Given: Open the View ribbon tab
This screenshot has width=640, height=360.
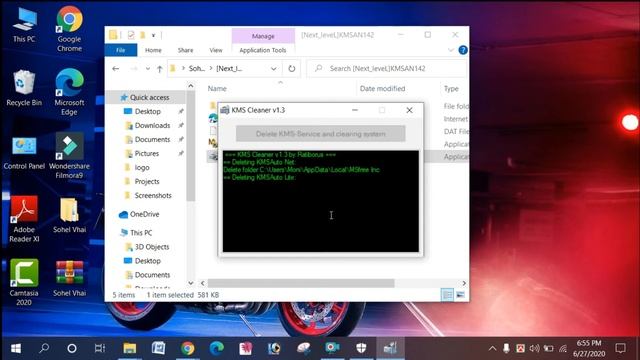Looking at the screenshot, I should pos(216,50).
